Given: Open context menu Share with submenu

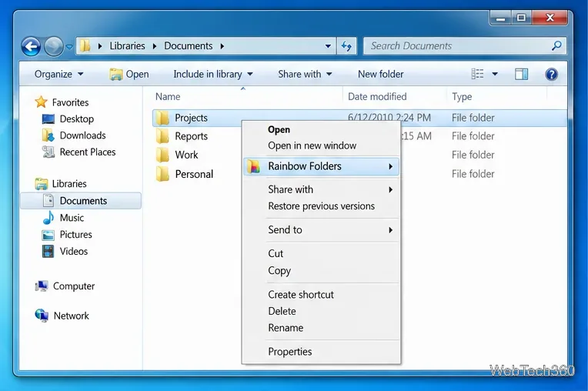Looking at the screenshot, I should (x=321, y=189).
